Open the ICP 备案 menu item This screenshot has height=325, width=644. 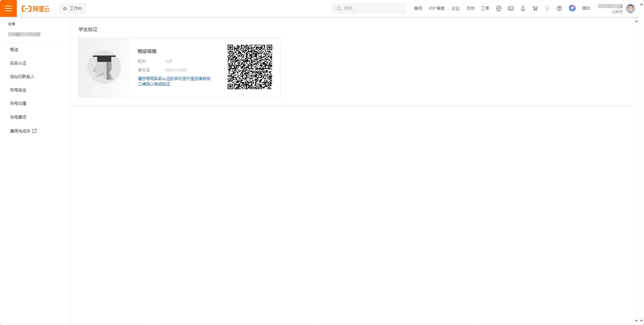click(437, 8)
